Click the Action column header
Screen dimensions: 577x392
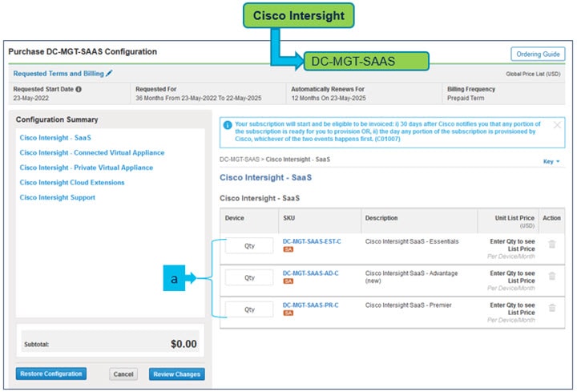[x=551, y=218]
